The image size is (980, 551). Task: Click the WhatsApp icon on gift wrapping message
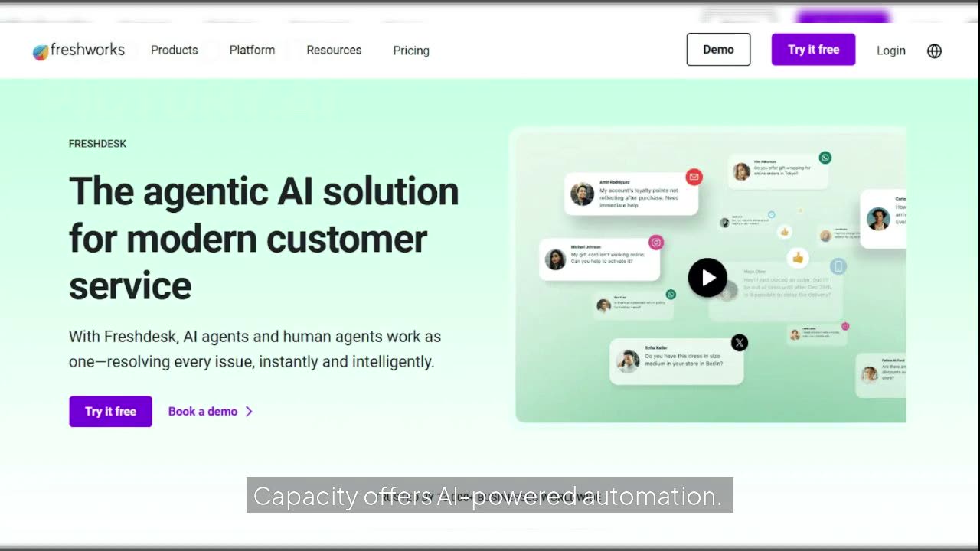(825, 158)
